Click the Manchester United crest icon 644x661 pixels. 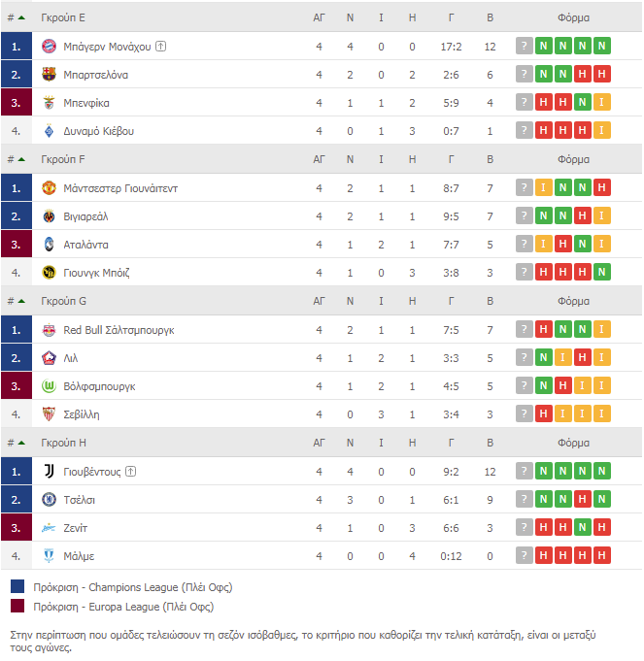(50, 188)
